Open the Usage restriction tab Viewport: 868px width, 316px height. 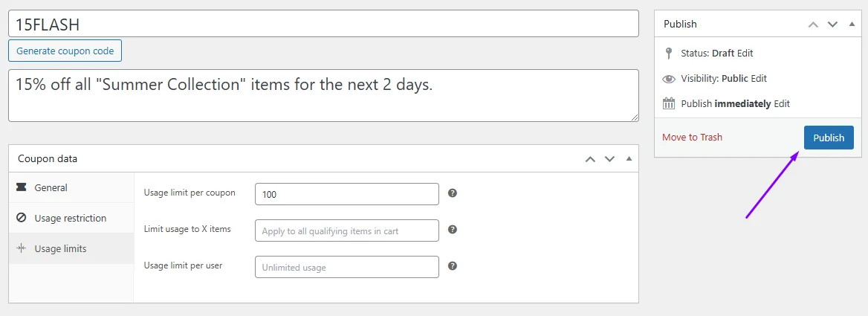(71, 218)
